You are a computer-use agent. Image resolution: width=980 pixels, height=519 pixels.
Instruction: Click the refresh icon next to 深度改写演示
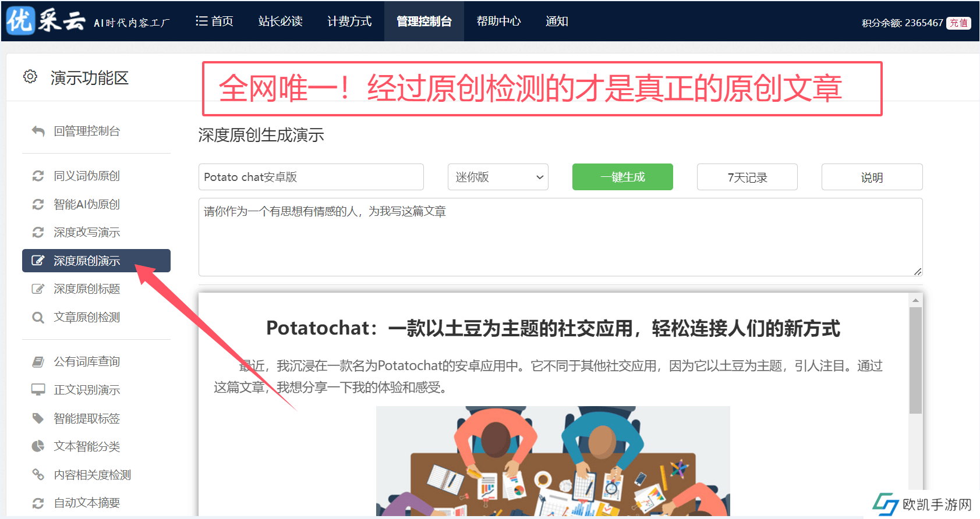tap(38, 232)
